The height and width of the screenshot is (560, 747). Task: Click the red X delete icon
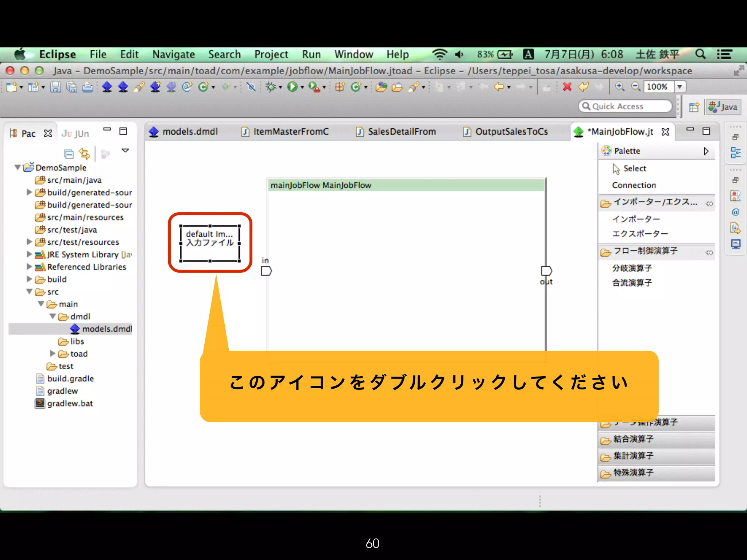[x=567, y=87]
